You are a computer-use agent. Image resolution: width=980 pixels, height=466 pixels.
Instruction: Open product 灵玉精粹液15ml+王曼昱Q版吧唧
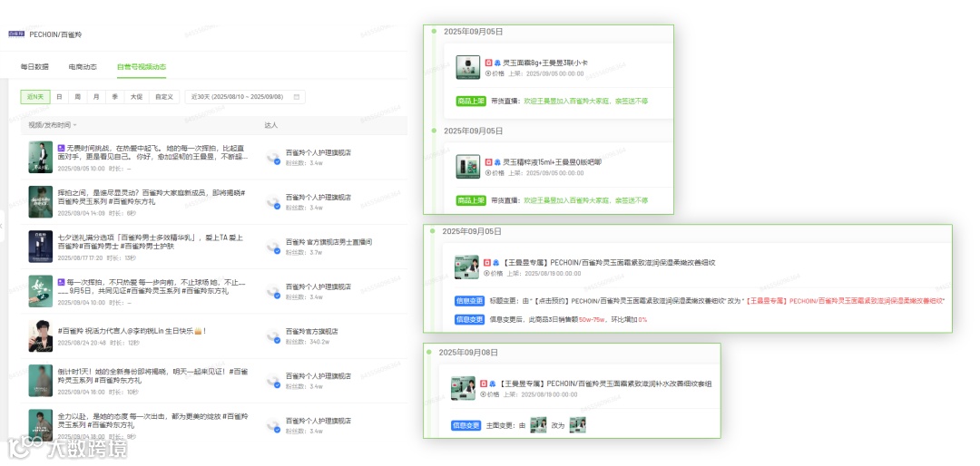pos(552,162)
